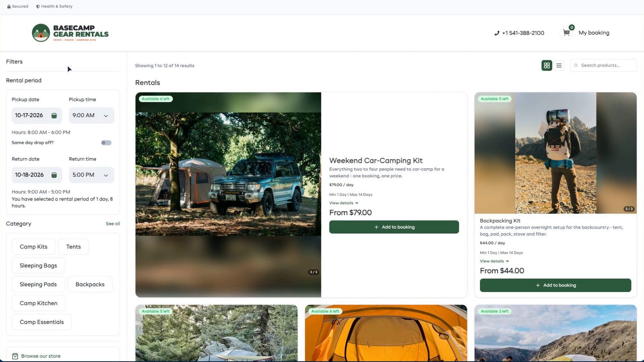This screenshot has height=362, width=644.
Task: Filter by Sleeping Pads category
Action: point(38,284)
